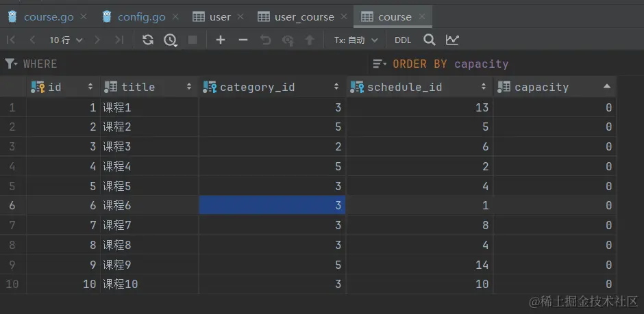Select schedule_id cell of 课程6 row
Screen dimensions: 644x314
click(420, 205)
